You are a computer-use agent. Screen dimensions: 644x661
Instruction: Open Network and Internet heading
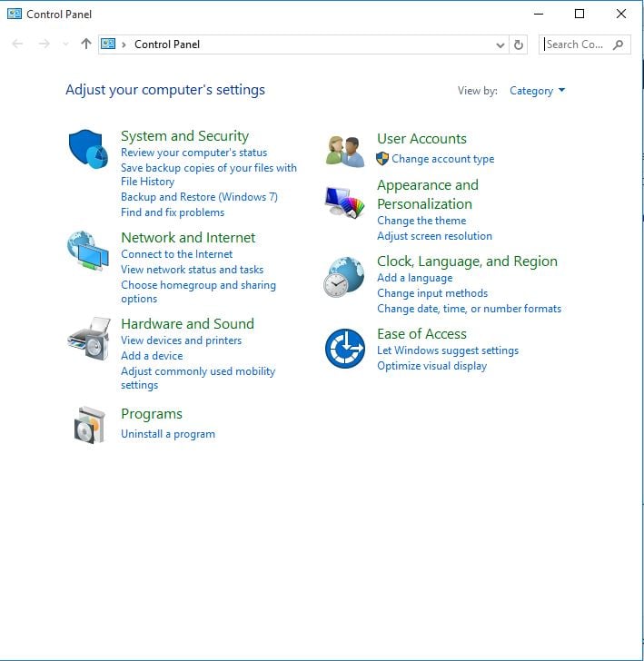(x=188, y=237)
